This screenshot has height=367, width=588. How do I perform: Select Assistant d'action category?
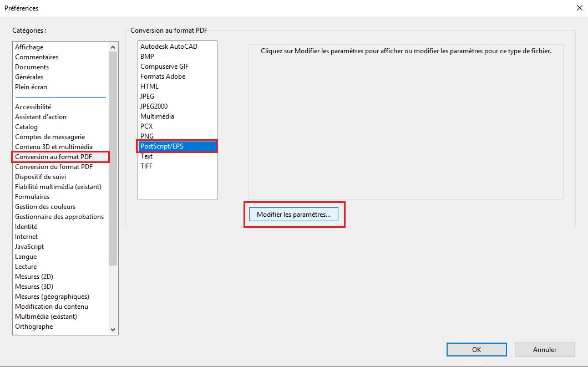coord(41,116)
